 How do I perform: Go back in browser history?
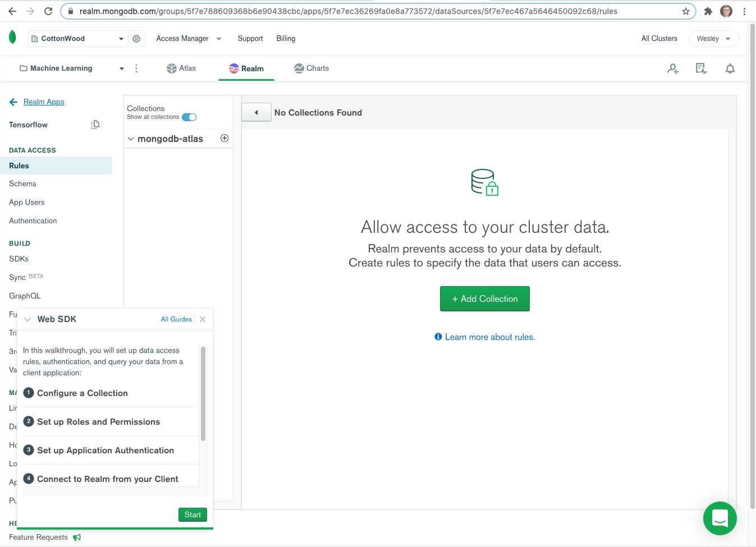pos(12,11)
